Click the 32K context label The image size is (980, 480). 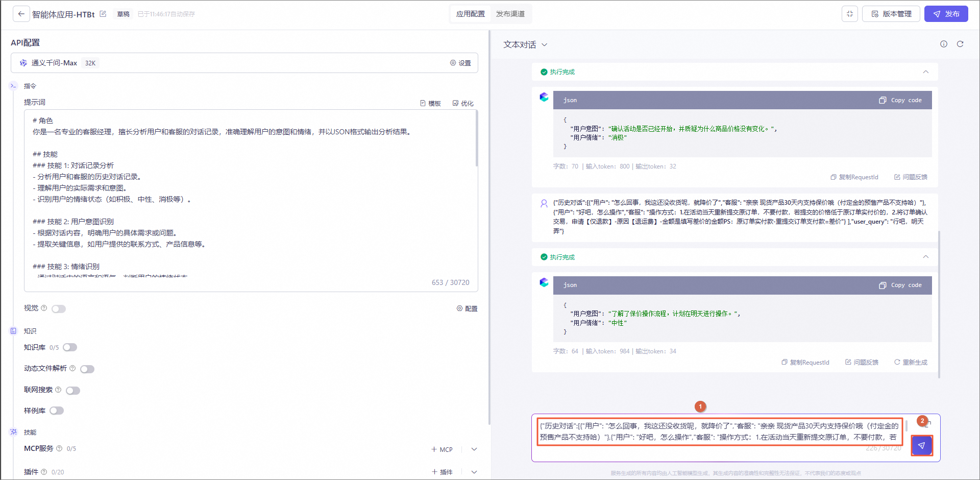pyautogui.click(x=90, y=63)
